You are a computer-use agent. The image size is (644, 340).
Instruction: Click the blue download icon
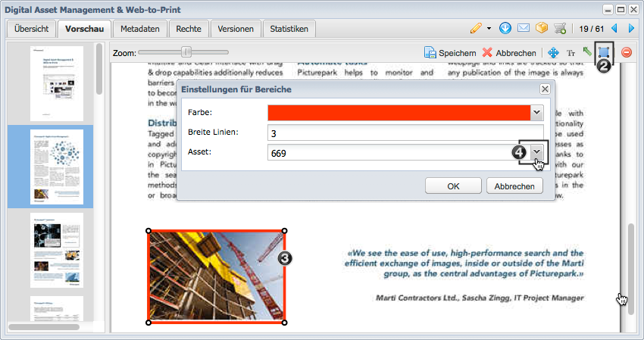[x=505, y=28]
